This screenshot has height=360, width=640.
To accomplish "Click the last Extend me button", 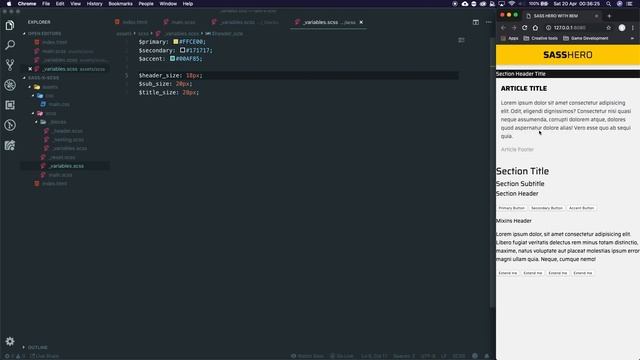I will [582, 273].
